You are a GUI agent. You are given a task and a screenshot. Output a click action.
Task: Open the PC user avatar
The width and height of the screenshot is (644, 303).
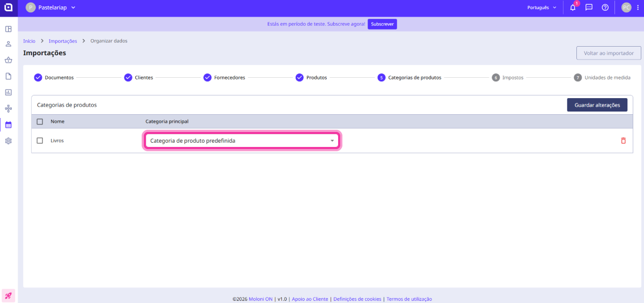[626, 8]
